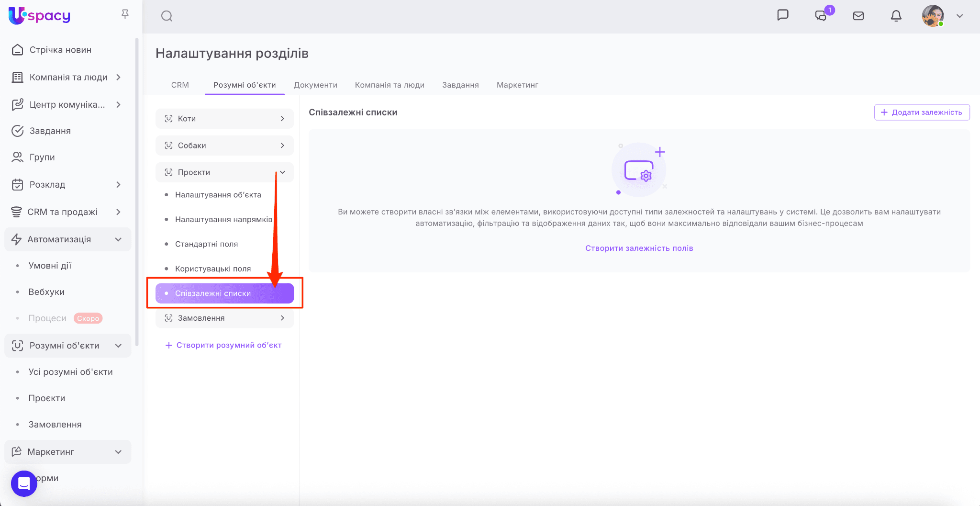Open Користувацькі поля under Проєкти
This screenshot has height=506, width=980.
point(213,269)
